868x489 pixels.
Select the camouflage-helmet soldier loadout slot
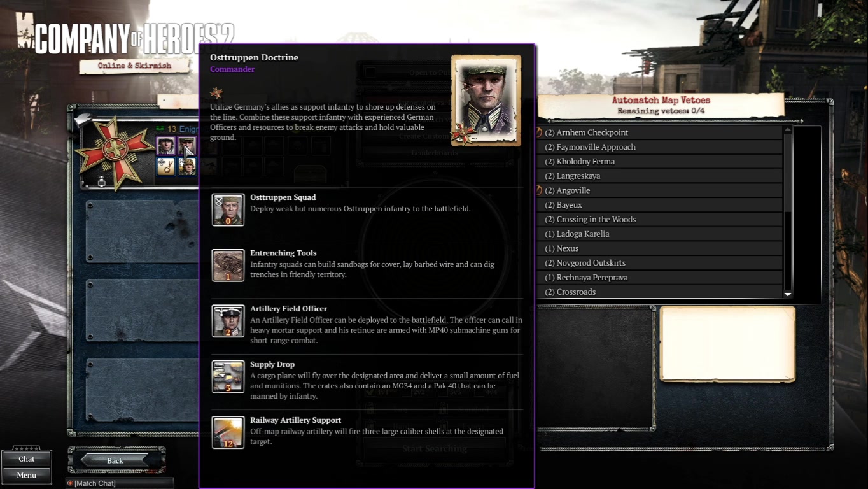point(187,167)
